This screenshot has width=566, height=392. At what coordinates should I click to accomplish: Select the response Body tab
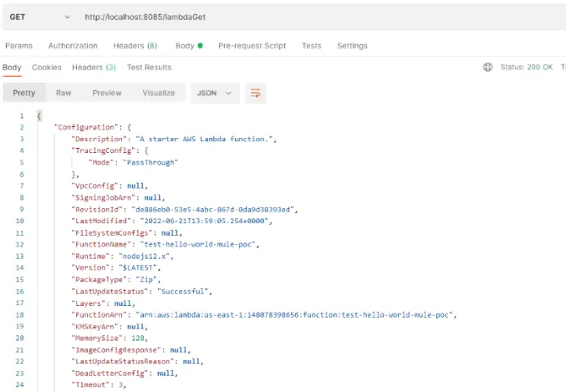12,68
